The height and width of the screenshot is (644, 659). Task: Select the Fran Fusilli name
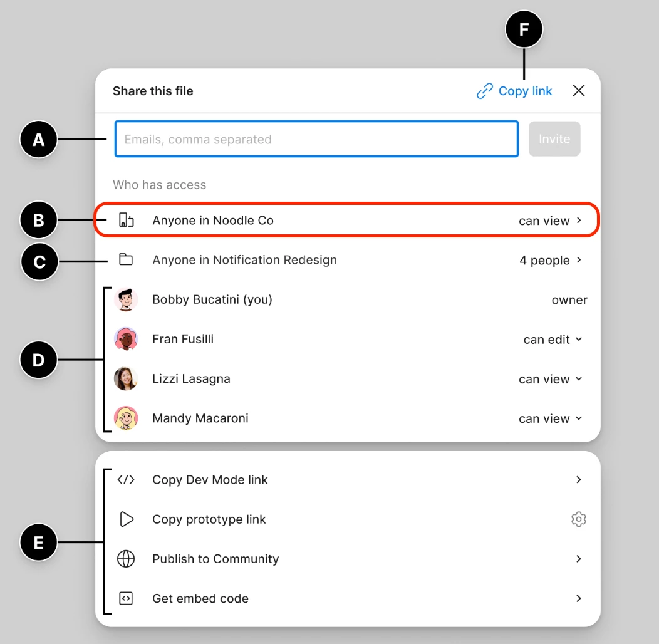[183, 339]
